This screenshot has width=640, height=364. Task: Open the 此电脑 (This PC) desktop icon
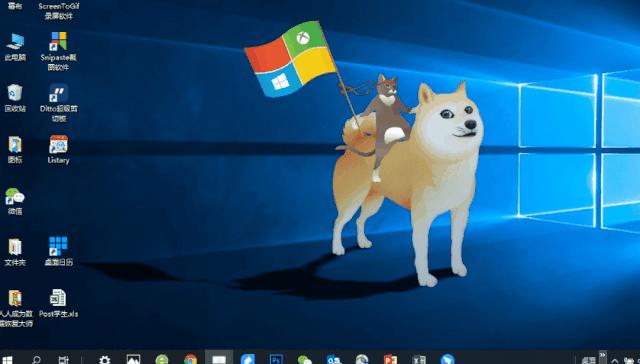(x=15, y=46)
